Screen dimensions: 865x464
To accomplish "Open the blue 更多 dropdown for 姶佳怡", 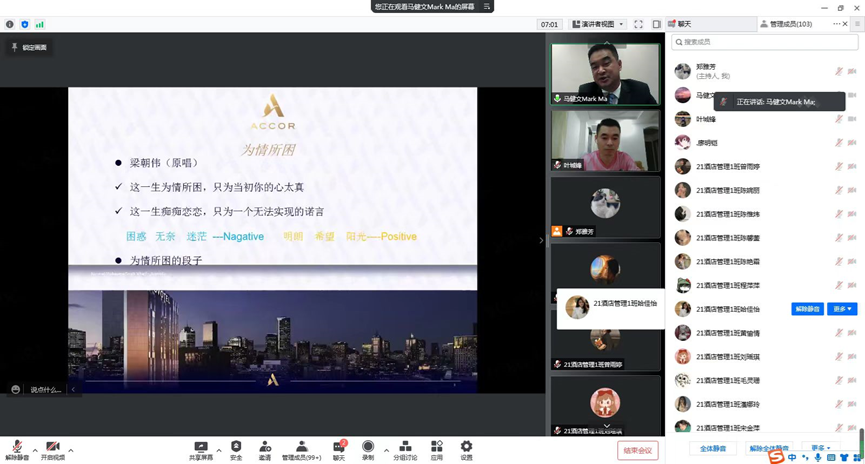I will coord(841,309).
